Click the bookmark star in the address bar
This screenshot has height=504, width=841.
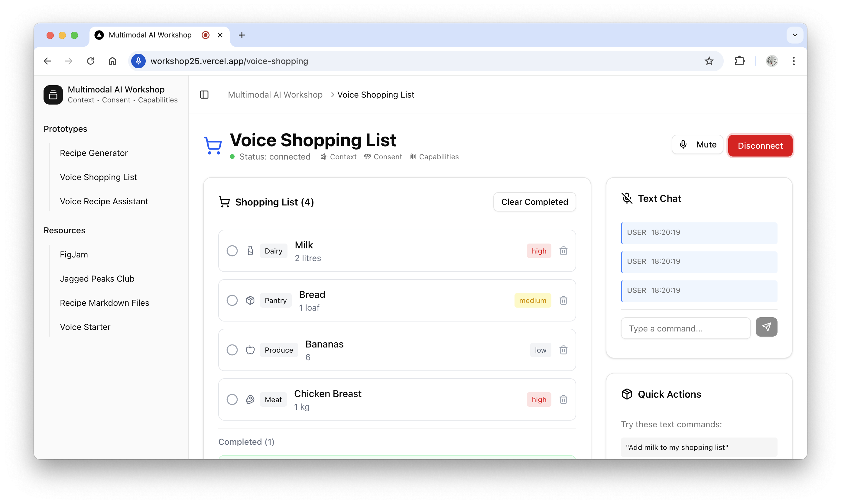click(x=709, y=61)
